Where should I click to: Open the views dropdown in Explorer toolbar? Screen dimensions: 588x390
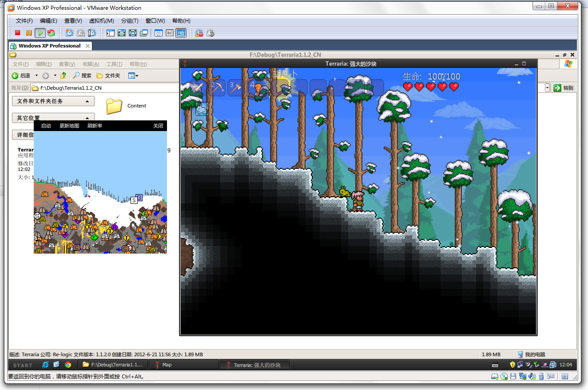click(133, 76)
